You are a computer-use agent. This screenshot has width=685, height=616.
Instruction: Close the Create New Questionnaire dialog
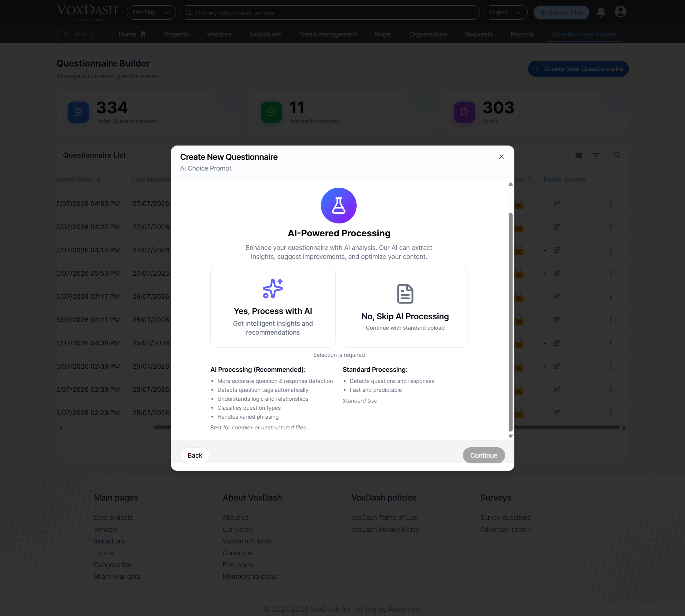[501, 157]
